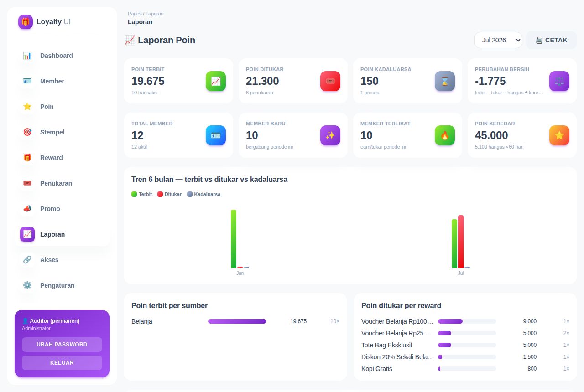Open the Dashboard chart icon in sidebar
The image size is (584, 392).
click(x=27, y=56)
